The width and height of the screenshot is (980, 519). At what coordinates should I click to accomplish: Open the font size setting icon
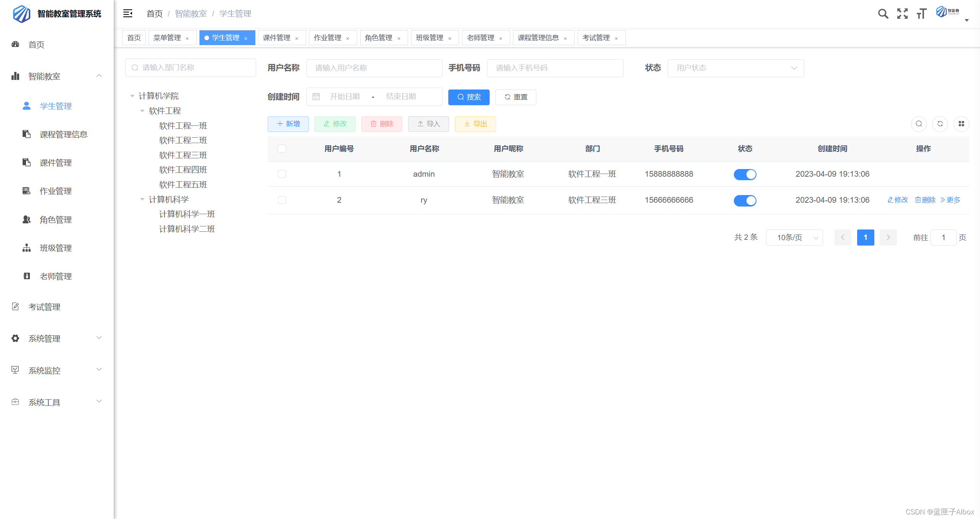[921, 14]
